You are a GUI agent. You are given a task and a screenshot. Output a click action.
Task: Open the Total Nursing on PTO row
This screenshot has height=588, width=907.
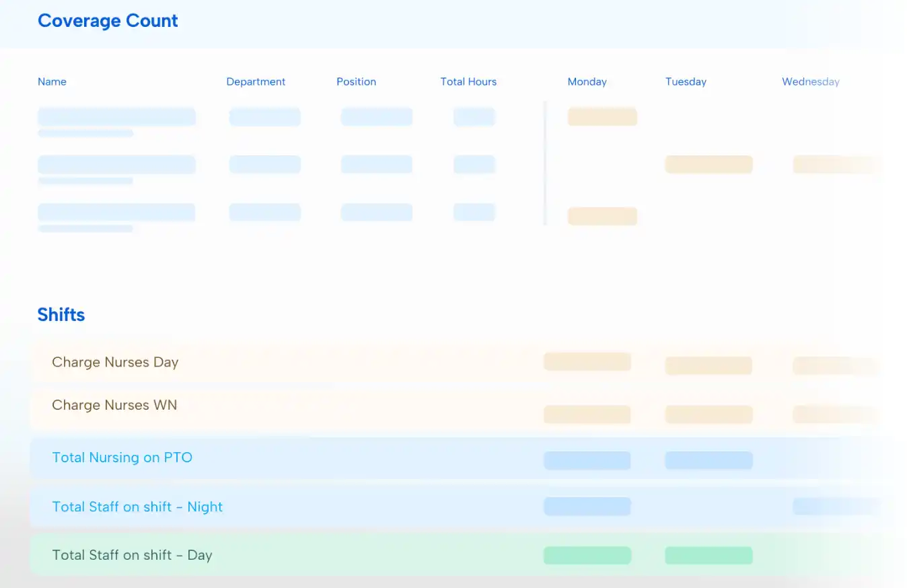pyautogui.click(x=122, y=457)
